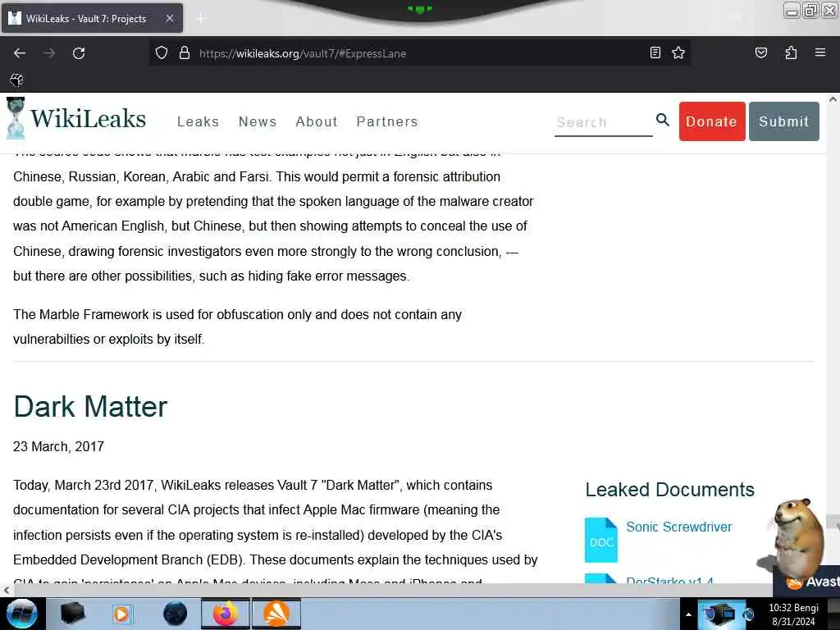
Task: Open the Partners menu item
Action: tap(387, 121)
